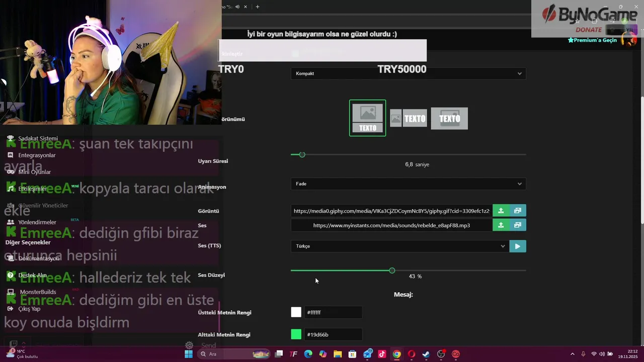Adjust the Uyarı Süresi slider
The width and height of the screenshot is (644, 362).
tap(409, 154)
